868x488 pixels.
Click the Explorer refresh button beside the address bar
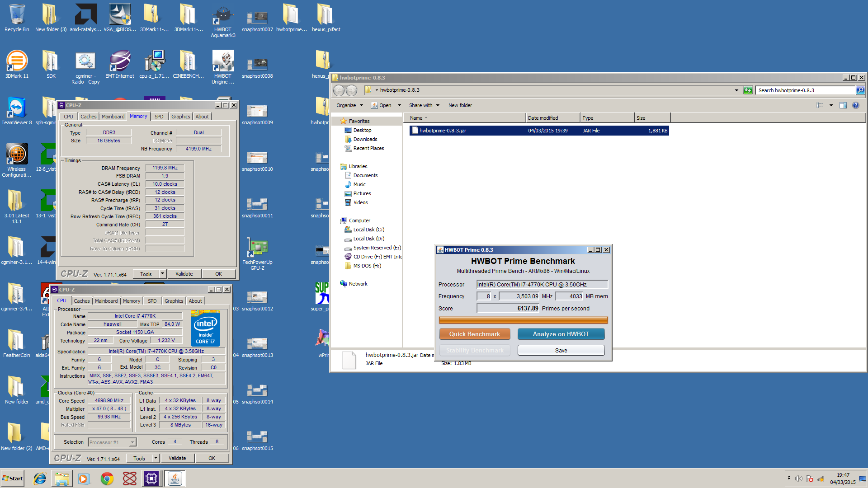tap(748, 90)
